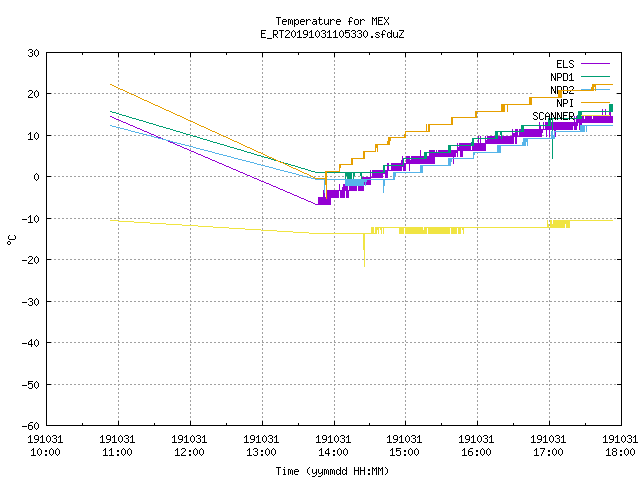This screenshot has width=640, height=480.
Task: Click the x-axis time label '15:00'
Action: click(404, 452)
